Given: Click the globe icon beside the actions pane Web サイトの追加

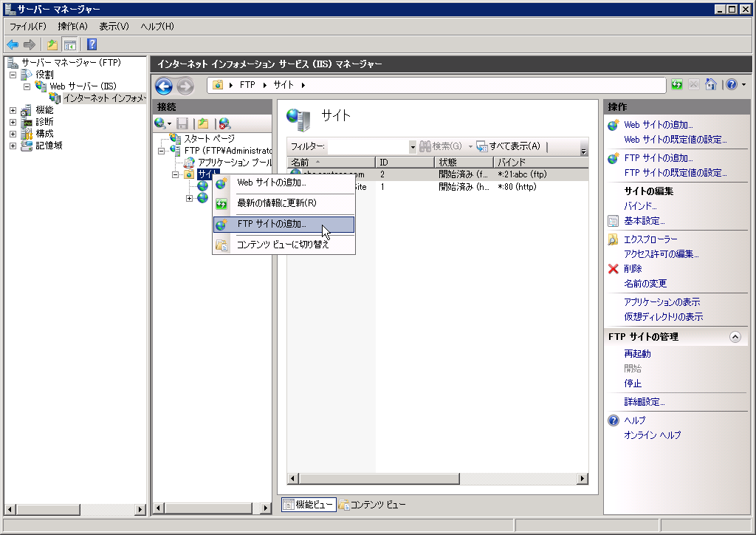Looking at the screenshot, I should pos(614,125).
